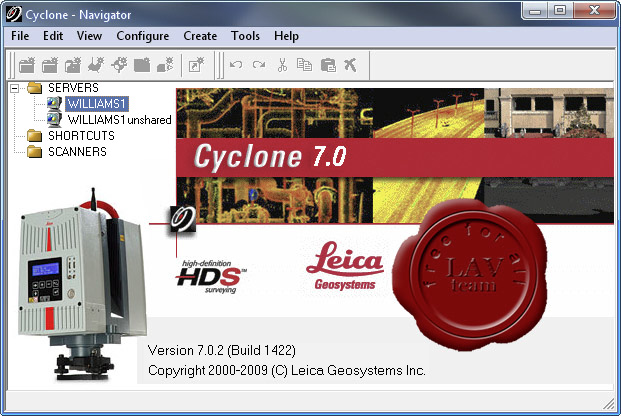This screenshot has width=621, height=416.
Task: Click the window resize grip corner
Action: pos(609,404)
